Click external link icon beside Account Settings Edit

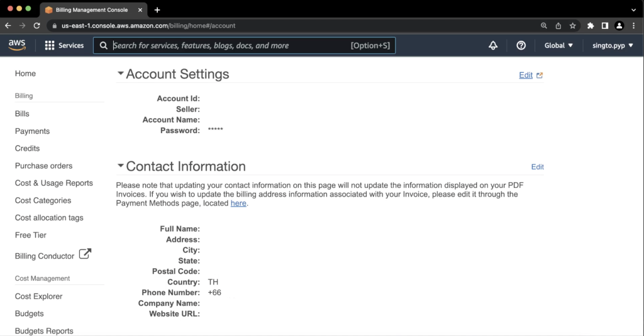click(539, 75)
